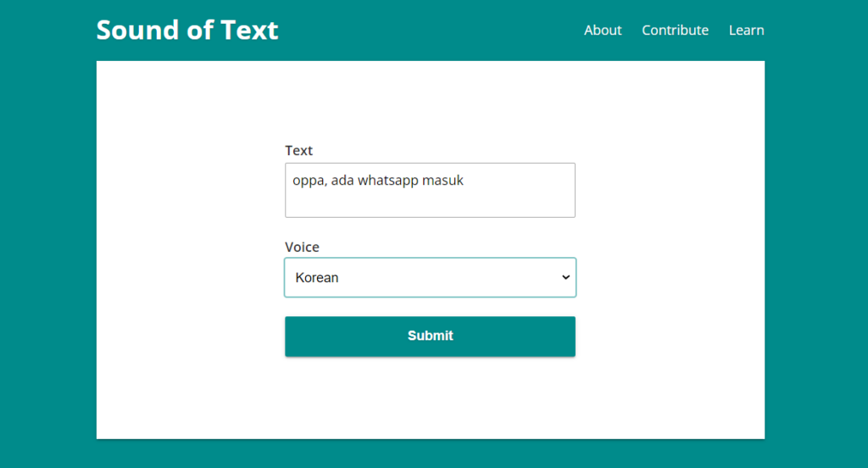Expand the Voice dropdown showing Korean
868x468 pixels.
[430, 277]
